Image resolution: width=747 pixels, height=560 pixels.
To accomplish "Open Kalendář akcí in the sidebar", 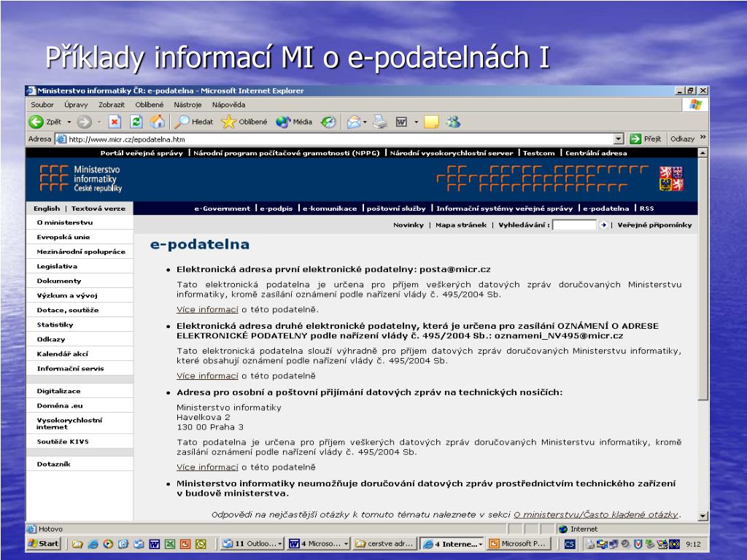I will [63, 354].
